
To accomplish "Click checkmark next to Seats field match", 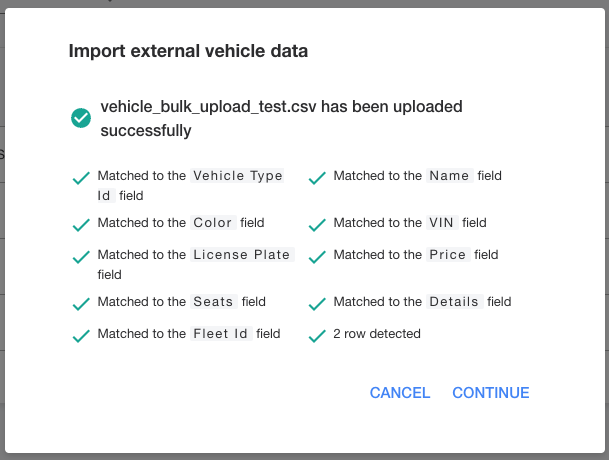I will (x=81, y=304).
